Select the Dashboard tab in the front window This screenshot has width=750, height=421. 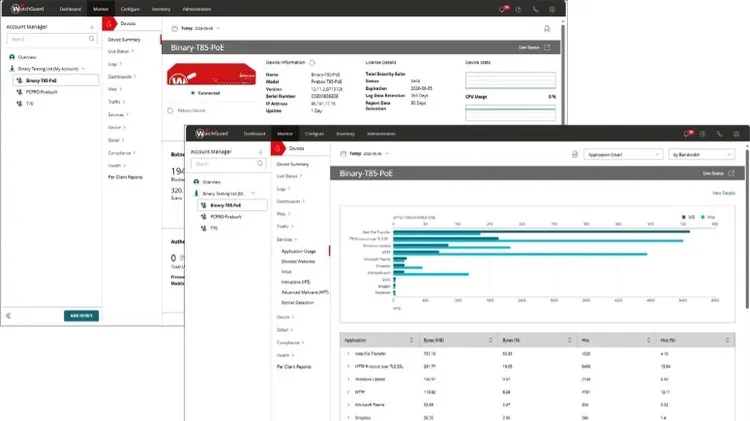click(x=254, y=134)
